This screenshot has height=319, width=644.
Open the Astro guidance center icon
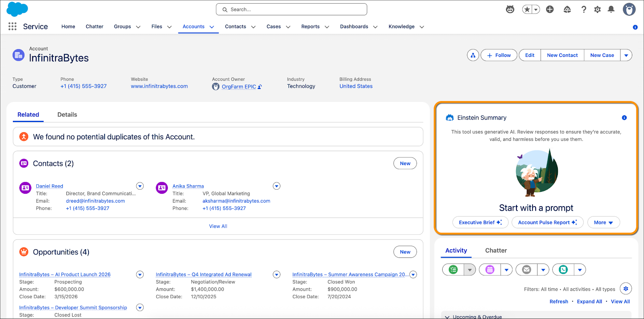pyautogui.click(x=510, y=9)
